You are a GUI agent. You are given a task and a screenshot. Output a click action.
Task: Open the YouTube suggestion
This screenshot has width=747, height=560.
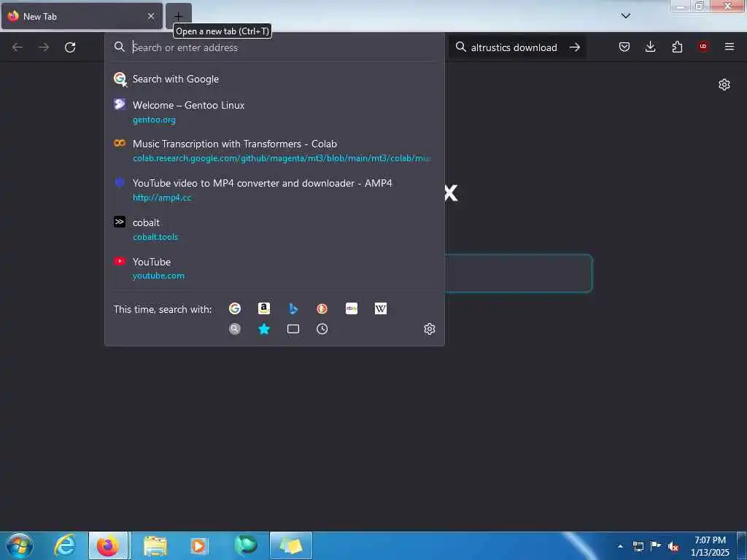274,268
